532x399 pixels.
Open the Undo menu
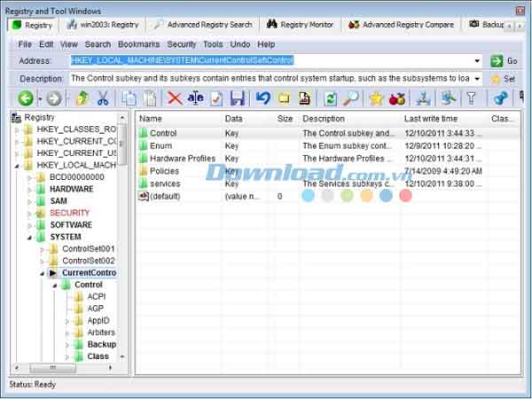(x=240, y=44)
